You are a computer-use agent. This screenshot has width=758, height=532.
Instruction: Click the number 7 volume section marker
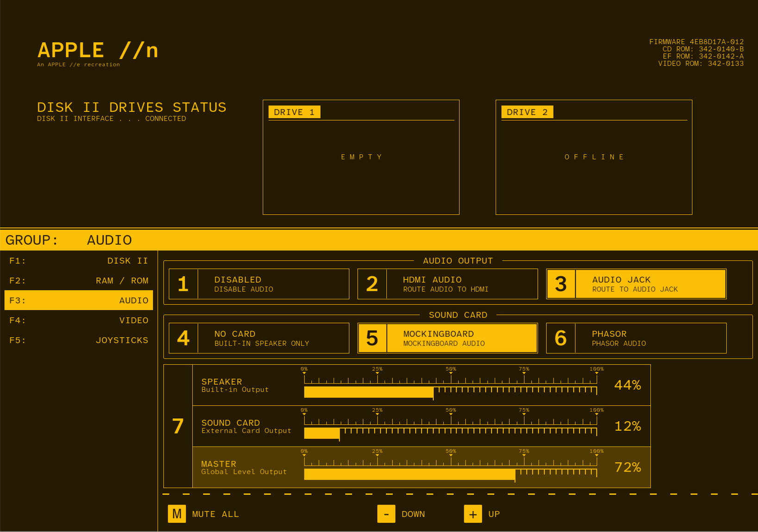pos(178,426)
